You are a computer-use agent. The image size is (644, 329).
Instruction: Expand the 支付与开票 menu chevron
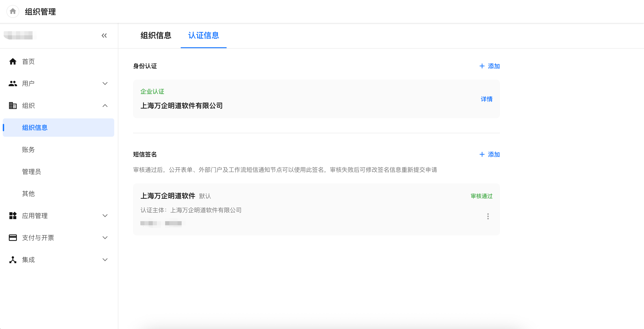tap(105, 237)
